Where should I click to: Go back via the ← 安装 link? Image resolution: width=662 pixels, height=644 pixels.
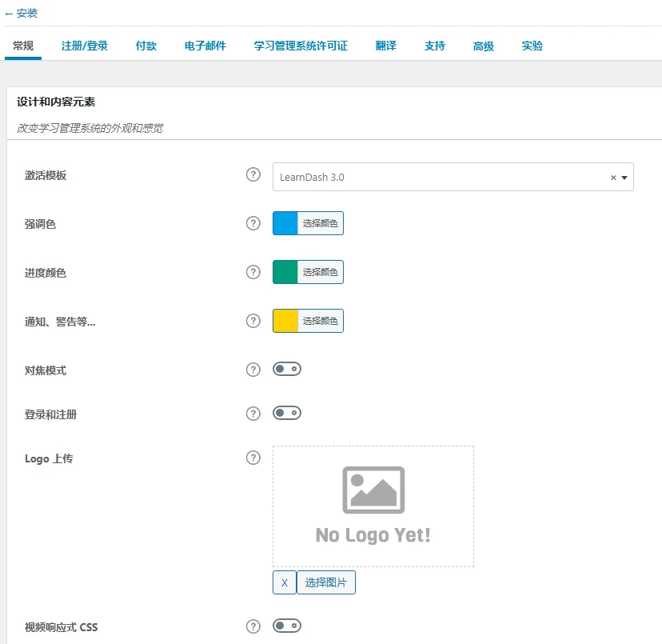tap(22, 13)
